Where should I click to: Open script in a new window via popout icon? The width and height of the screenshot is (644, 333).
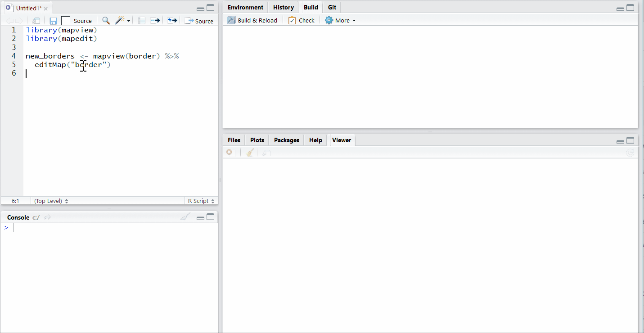[36, 21]
